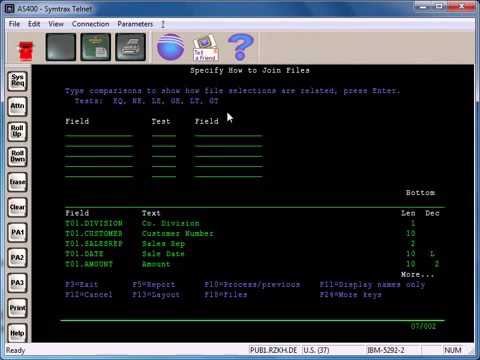Screen dimensions: 480x360
Task: Click the F3=Exit function key text
Action: 82,285
